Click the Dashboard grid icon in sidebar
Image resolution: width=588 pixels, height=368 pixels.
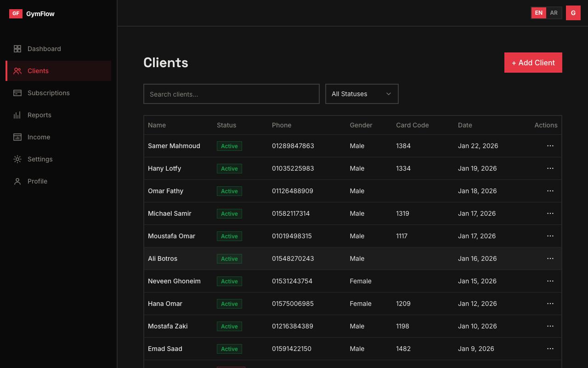point(17,49)
